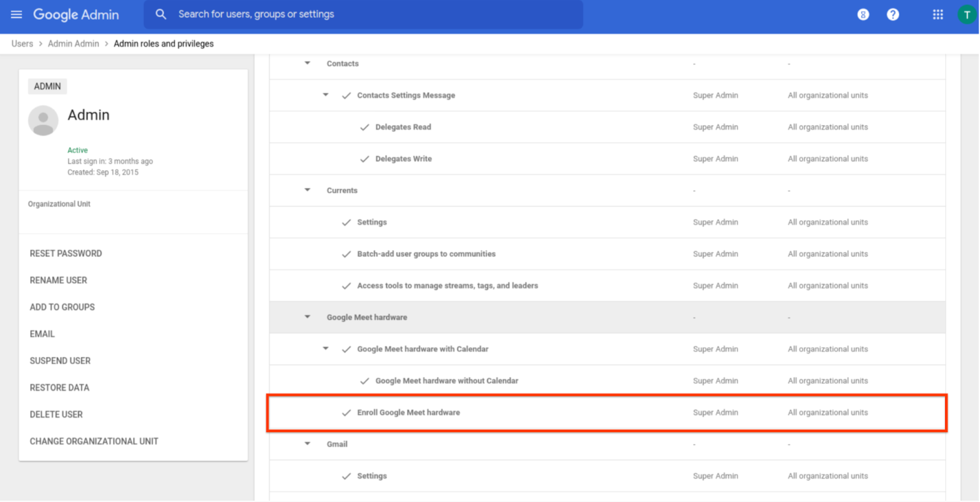This screenshot has width=980, height=502.
Task: Click Last sign in: 3 months ago
Action: tap(110, 161)
